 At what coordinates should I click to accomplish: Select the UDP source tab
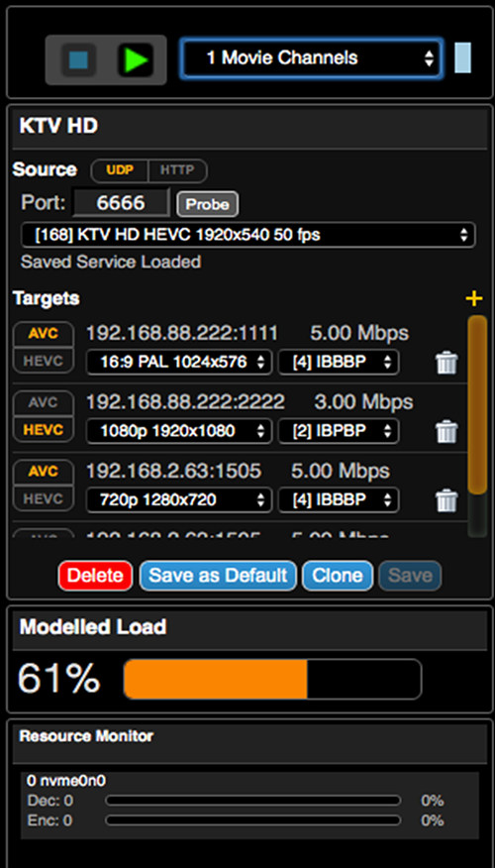[x=120, y=170]
